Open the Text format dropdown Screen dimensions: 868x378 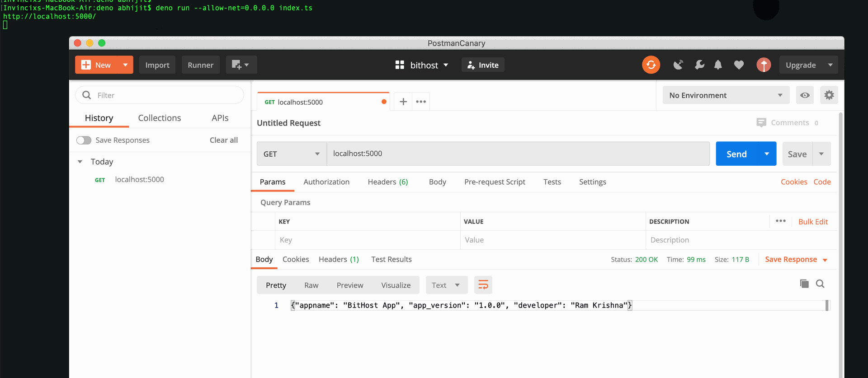(x=446, y=285)
